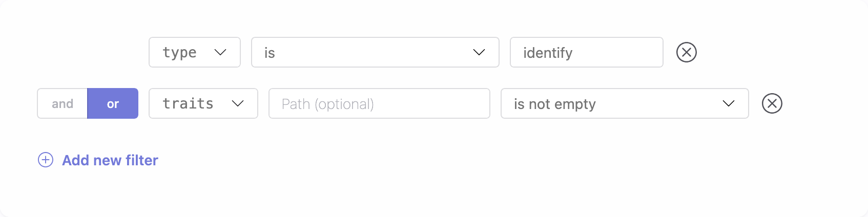
Task: Click the chevron arrow in the traits dropdown
Action: (x=238, y=103)
